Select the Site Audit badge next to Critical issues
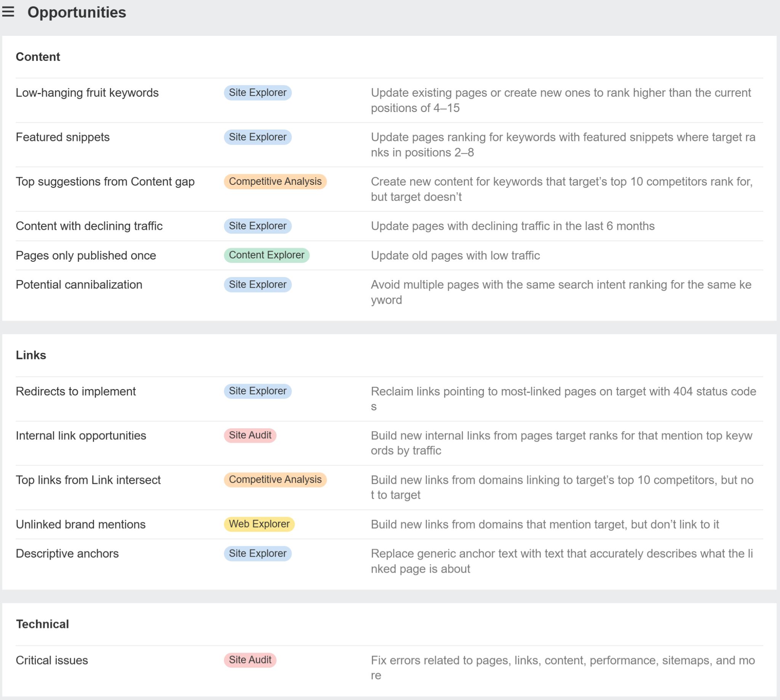Image resolution: width=780 pixels, height=700 pixels. pos(250,659)
